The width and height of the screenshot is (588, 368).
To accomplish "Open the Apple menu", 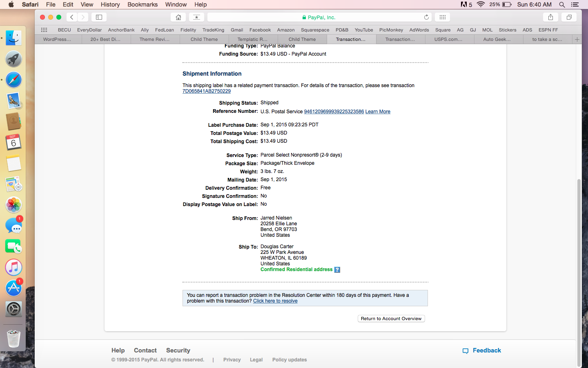I will (x=11, y=4).
